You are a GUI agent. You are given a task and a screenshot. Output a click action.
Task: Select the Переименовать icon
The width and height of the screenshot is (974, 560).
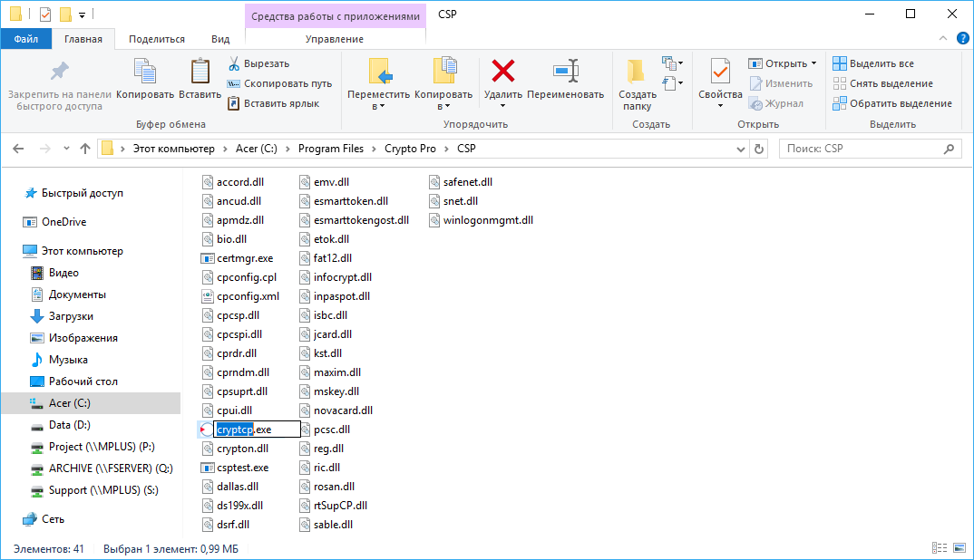click(566, 72)
